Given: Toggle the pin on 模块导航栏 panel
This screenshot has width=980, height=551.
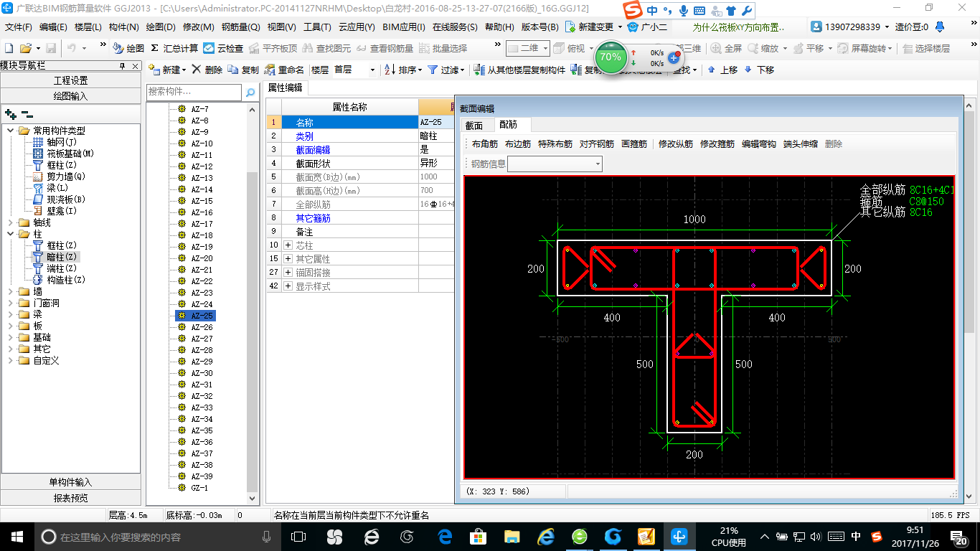Looking at the screenshot, I should pyautogui.click(x=122, y=65).
